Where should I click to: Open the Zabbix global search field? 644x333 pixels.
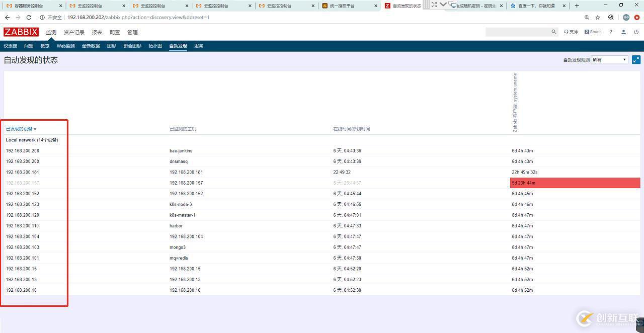(522, 32)
